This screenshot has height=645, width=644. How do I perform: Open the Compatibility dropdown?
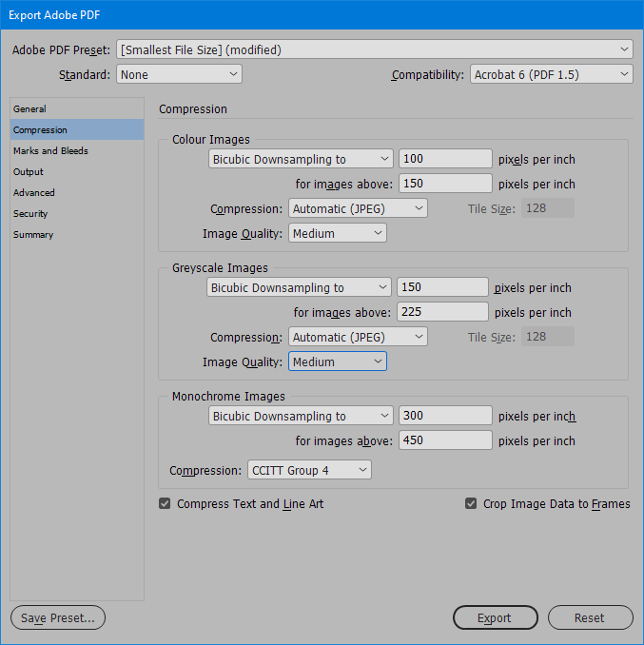pyautogui.click(x=551, y=74)
